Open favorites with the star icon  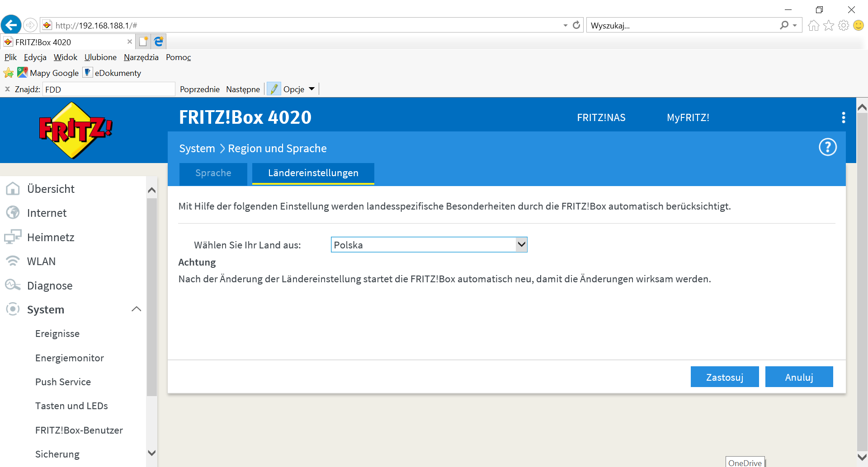(x=829, y=25)
